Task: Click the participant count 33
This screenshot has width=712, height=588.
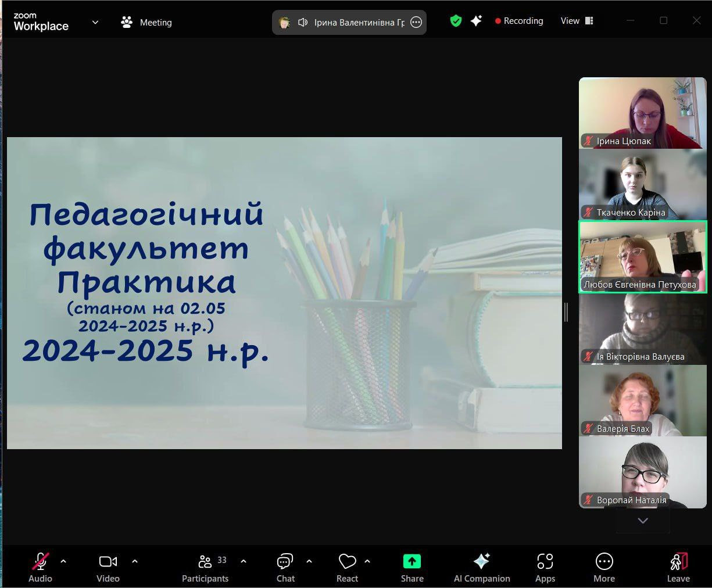Action: click(x=222, y=560)
